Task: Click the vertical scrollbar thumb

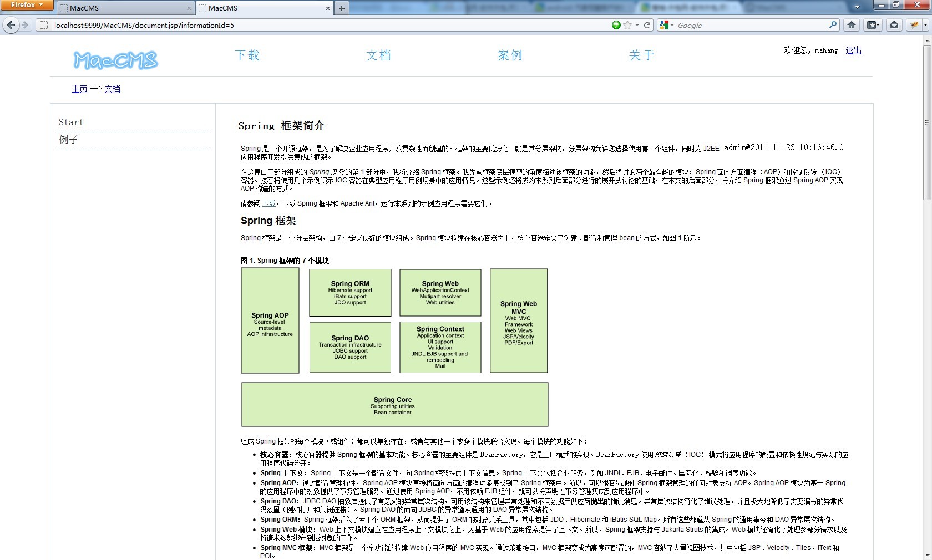Action: click(927, 123)
